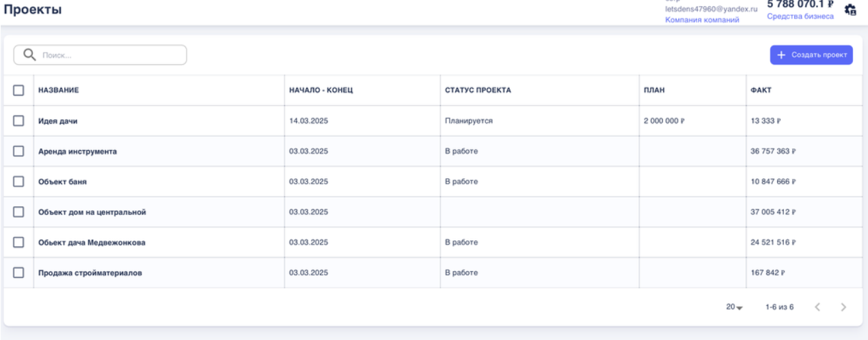Open the Средства бизнеса link

click(x=800, y=16)
